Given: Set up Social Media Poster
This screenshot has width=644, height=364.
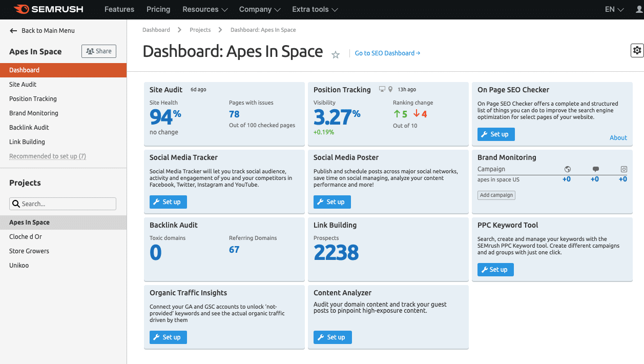Looking at the screenshot, I should click(332, 202).
